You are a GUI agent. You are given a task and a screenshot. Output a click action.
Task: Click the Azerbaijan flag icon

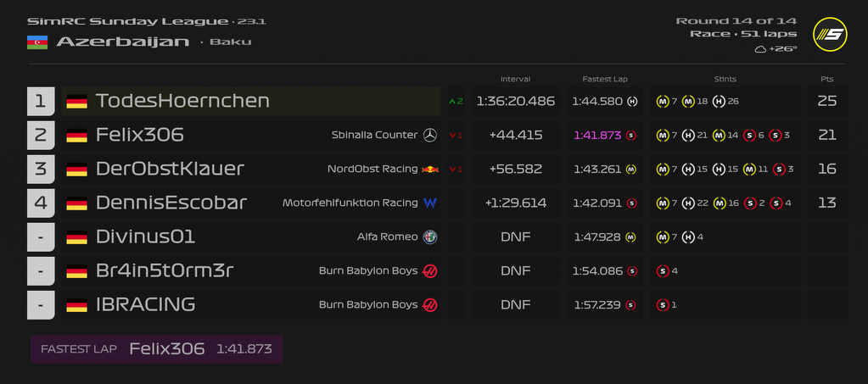click(x=36, y=42)
